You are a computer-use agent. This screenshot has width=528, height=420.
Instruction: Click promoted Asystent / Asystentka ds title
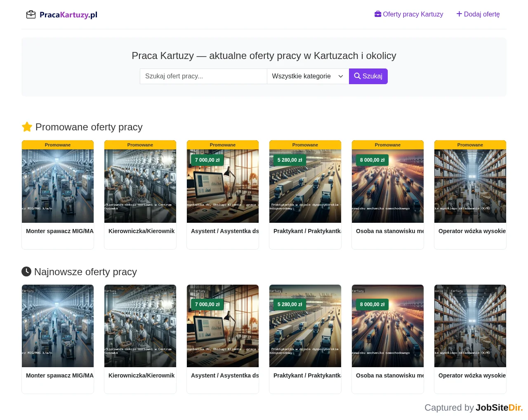pos(225,231)
